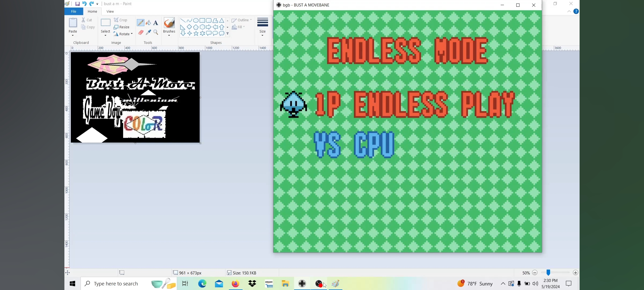The width and height of the screenshot is (644, 290).
Task: Select the Color picker eyedropper
Action: (148, 32)
